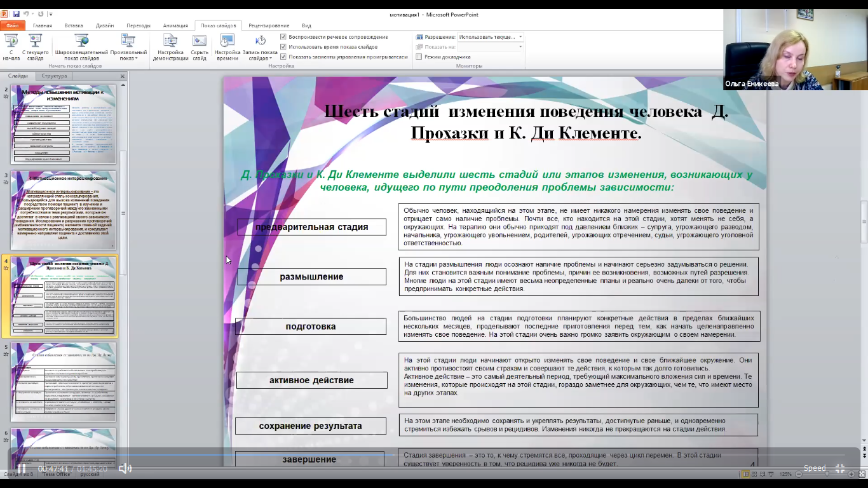868x488 pixels.
Task: Switch to the Главная tab
Action: [43, 25]
